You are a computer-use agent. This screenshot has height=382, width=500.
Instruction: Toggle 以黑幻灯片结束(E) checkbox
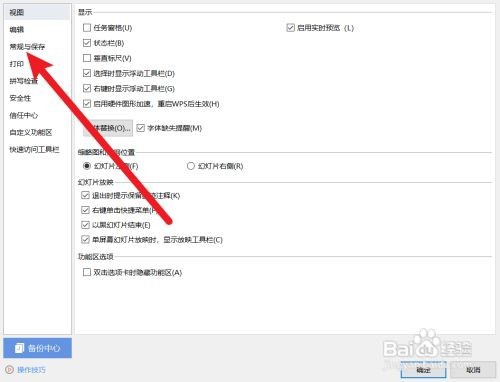click(x=85, y=225)
